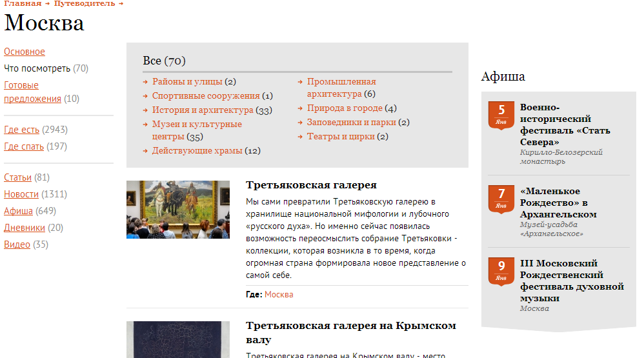The height and width of the screenshot is (358, 644).
Task: Click 'Москва' location link under Где
Action: click(x=279, y=295)
